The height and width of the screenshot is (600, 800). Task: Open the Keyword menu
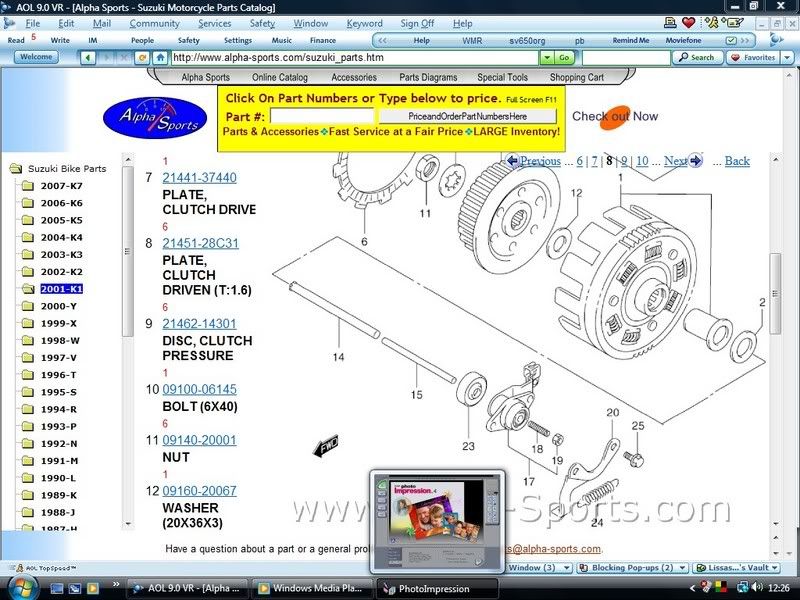pyautogui.click(x=364, y=23)
